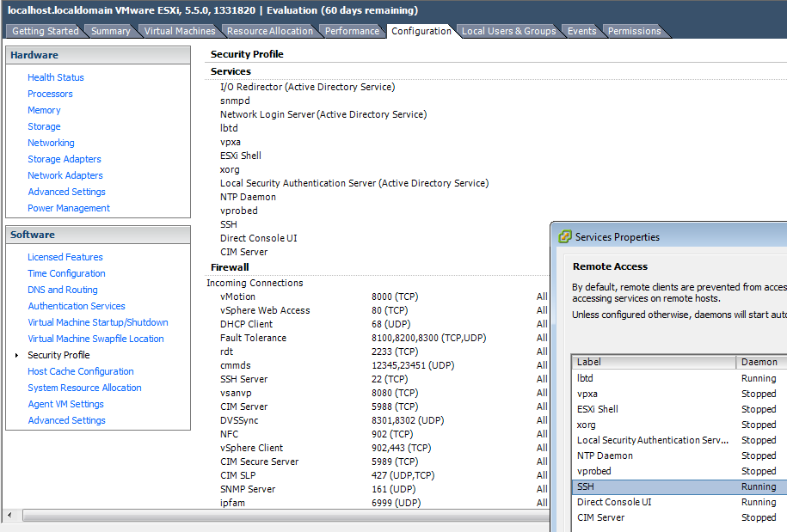Open the Performance tab

pyautogui.click(x=352, y=31)
